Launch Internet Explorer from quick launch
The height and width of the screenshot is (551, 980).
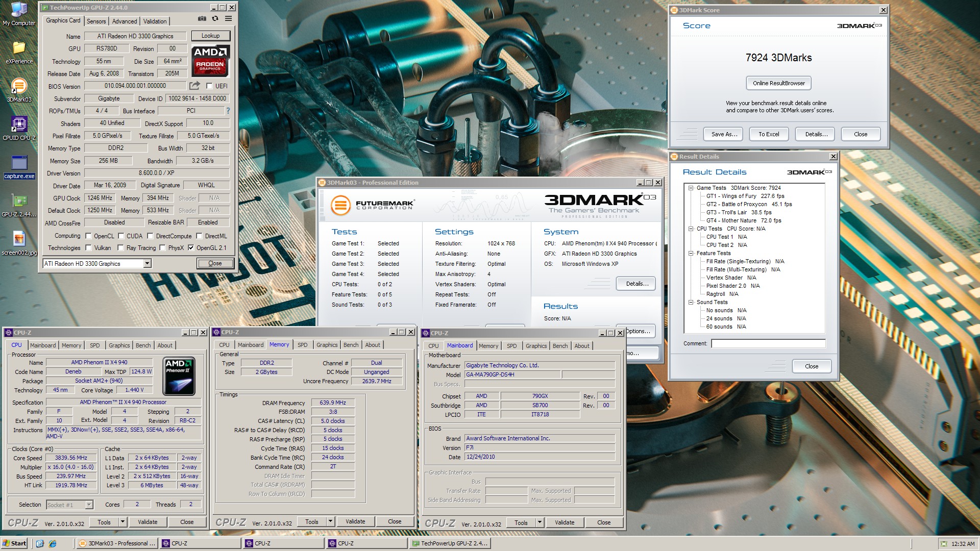52,543
